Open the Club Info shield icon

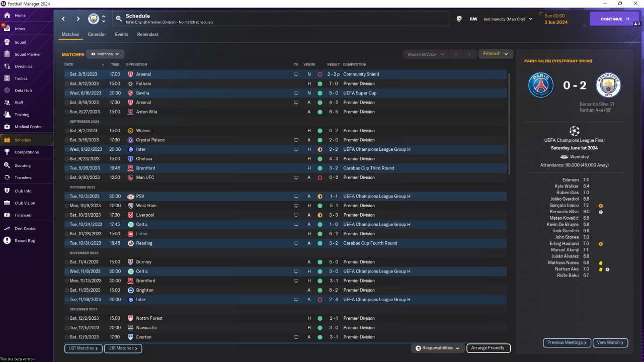coord(7,191)
